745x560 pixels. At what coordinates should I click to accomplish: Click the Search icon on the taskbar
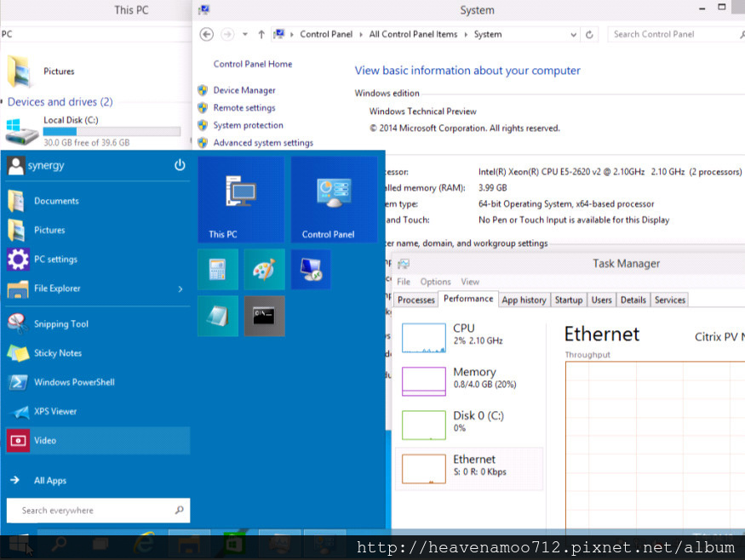(x=59, y=544)
